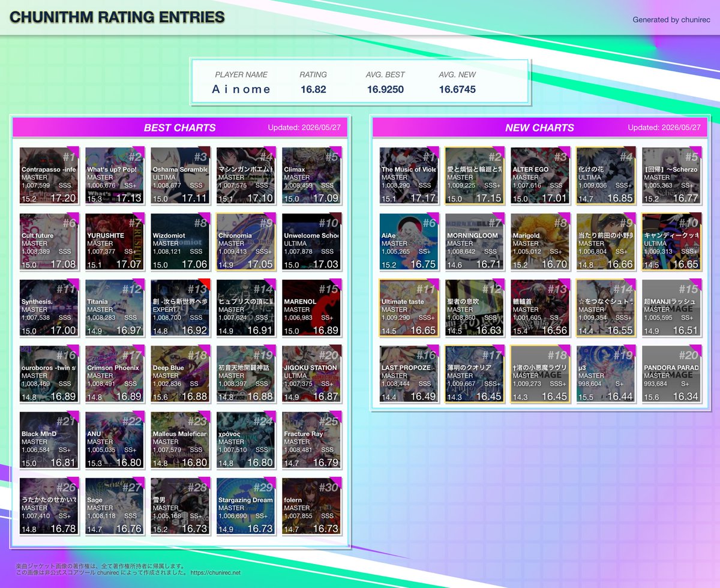The image size is (720, 588).
Task: Open the 超MANJIラッシュ card #15
Action: coord(671,308)
